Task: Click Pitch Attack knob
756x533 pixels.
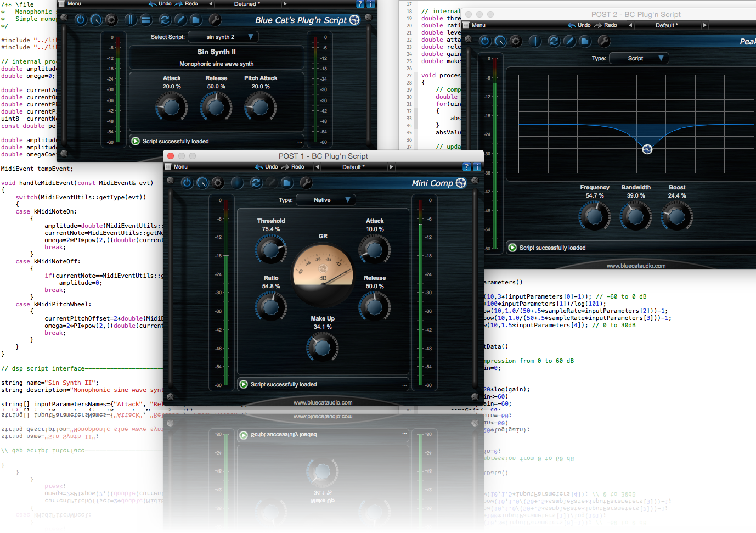Action: [x=261, y=106]
